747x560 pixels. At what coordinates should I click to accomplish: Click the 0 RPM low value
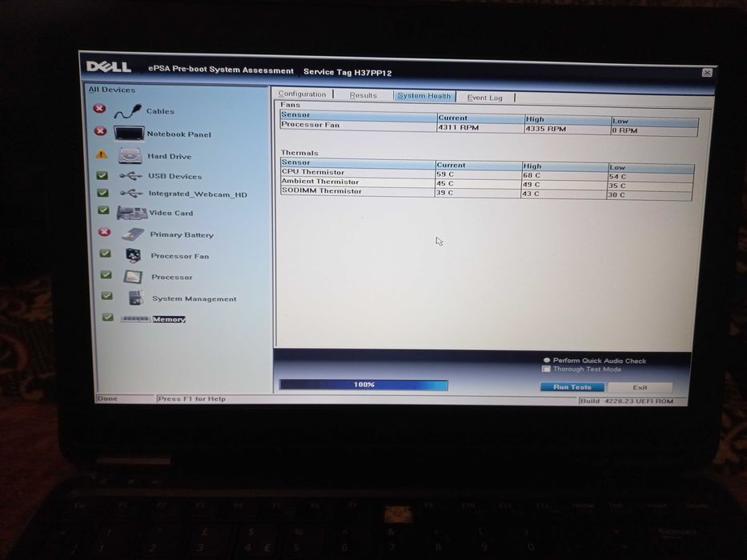[x=625, y=130]
